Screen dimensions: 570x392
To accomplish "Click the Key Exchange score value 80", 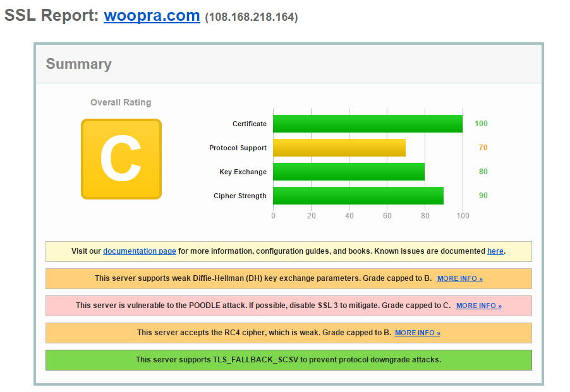I will [483, 172].
